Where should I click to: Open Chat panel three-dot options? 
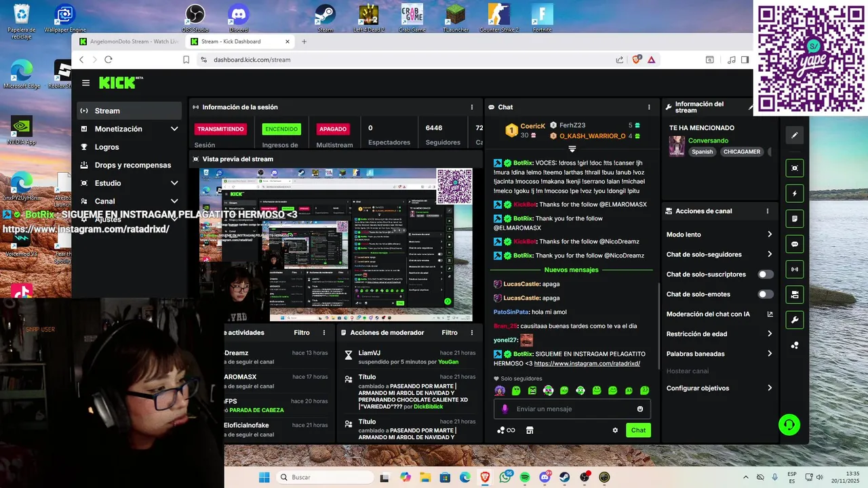click(x=649, y=107)
